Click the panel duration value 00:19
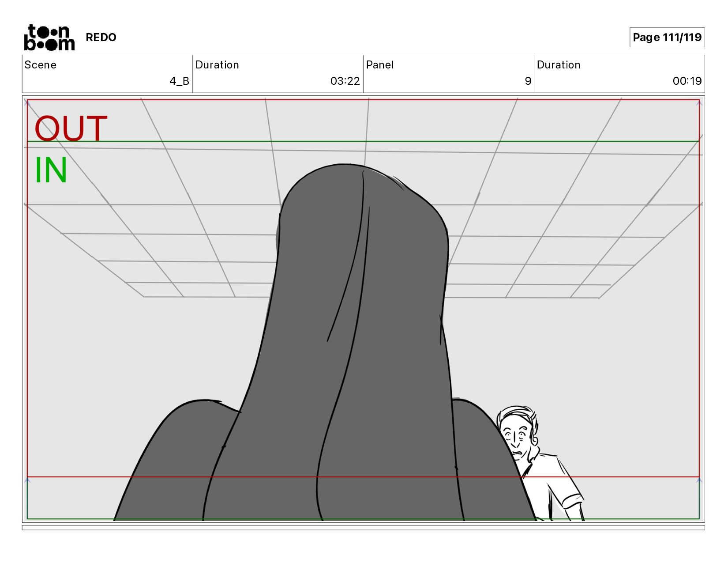The height and width of the screenshot is (563, 728). pos(687,81)
